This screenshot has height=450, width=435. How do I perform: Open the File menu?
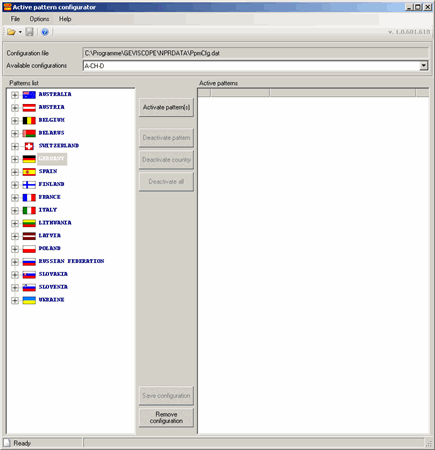coord(15,19)
